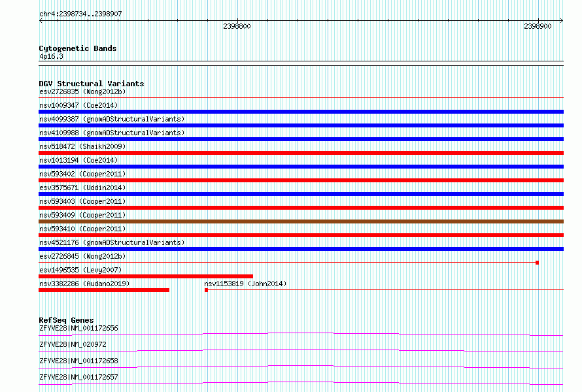Click the blue bar of nsv1009347
582x392 pixels.
click(x=301, y=112)
